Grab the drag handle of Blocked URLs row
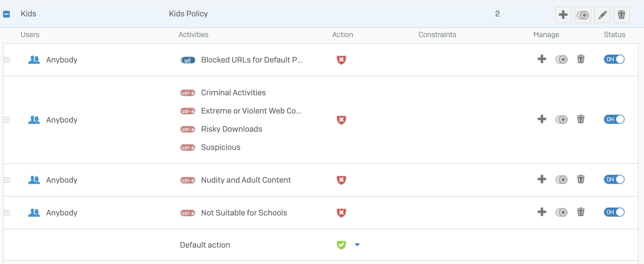Screen dimensions: 644x264 click(x=7, y=60)
